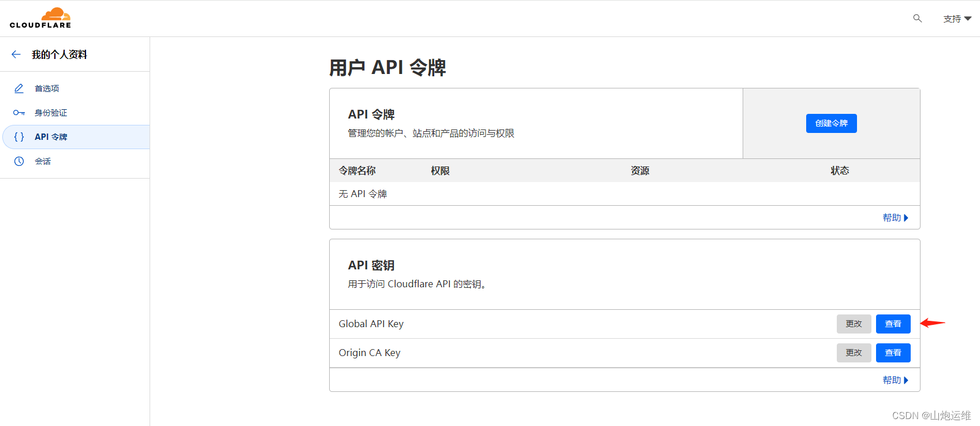Click the pencil icon for 首选项

[x=19, y=88]
